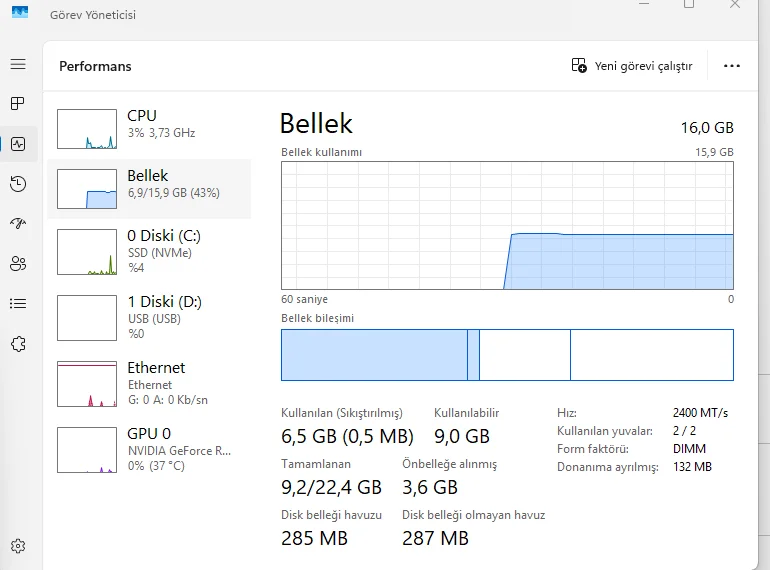
Task: Select the GPU 0 GeForce entry
Action: [149, 449]
